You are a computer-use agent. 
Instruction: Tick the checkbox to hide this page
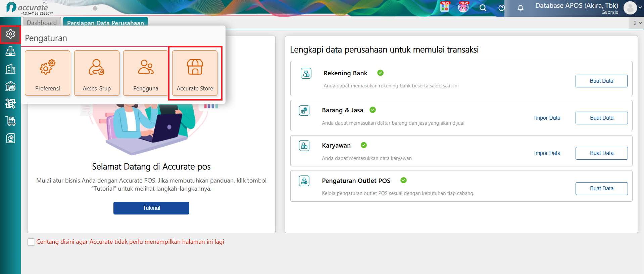pos(31,242)
